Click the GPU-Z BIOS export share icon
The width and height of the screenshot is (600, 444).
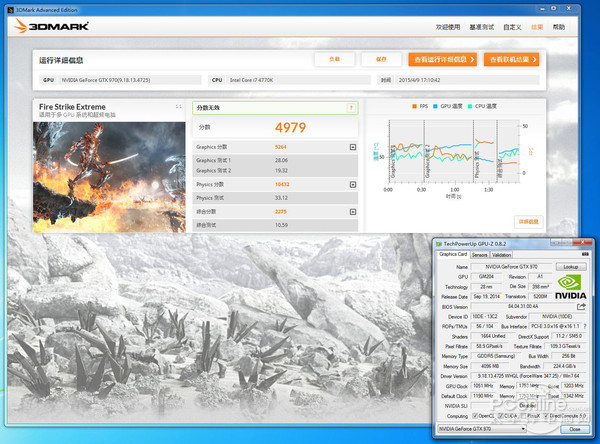point(581,307)
